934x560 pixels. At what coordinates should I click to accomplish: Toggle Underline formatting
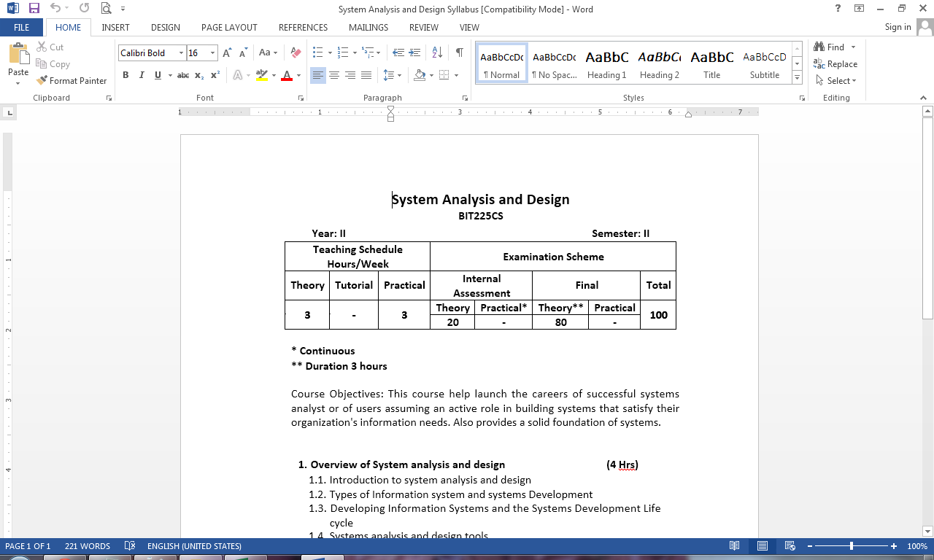tap(158, 75)
